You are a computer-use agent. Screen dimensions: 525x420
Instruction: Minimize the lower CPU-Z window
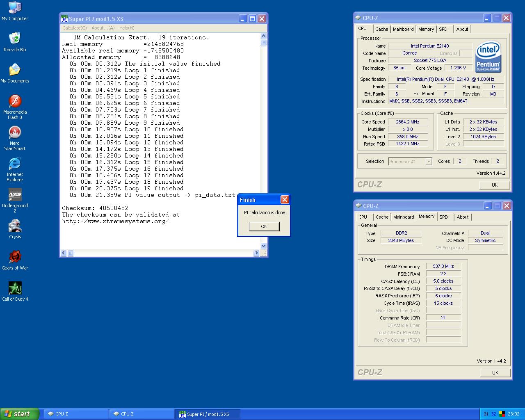pos(487,206)
